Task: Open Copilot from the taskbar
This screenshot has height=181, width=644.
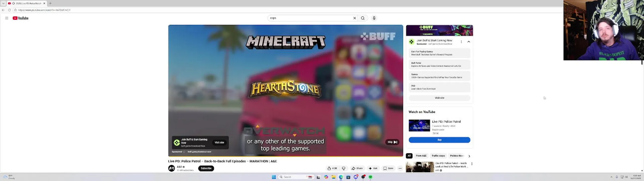Action: click(x=326, y=177)
